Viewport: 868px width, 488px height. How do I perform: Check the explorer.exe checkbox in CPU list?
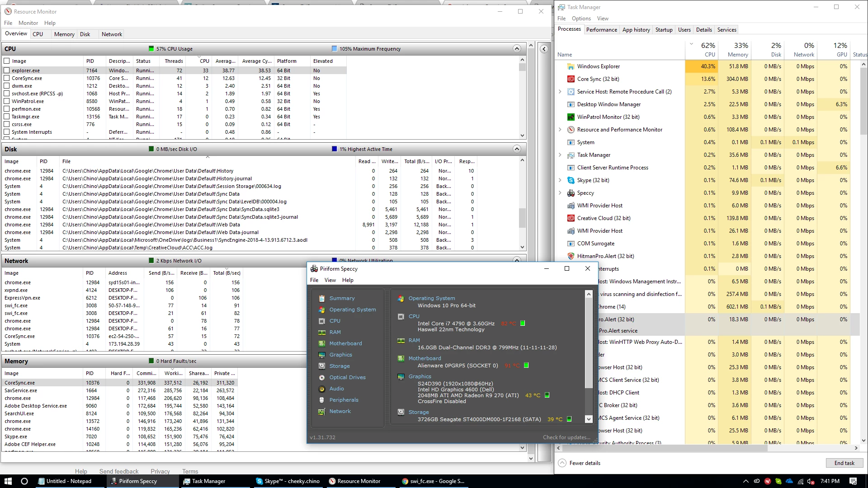pos(7,70)
